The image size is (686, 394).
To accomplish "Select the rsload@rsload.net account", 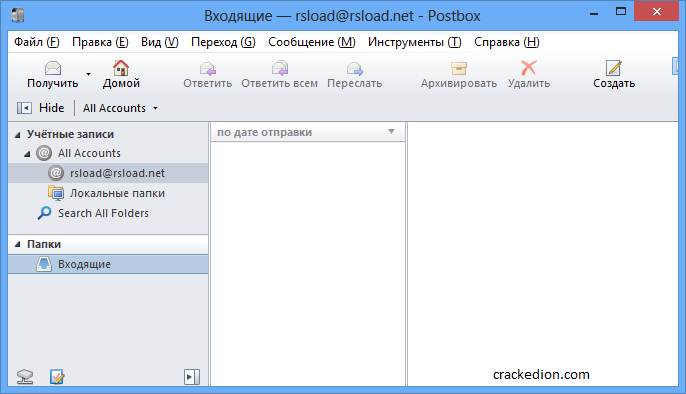I will pyautogui.click(x=108, y=173).
